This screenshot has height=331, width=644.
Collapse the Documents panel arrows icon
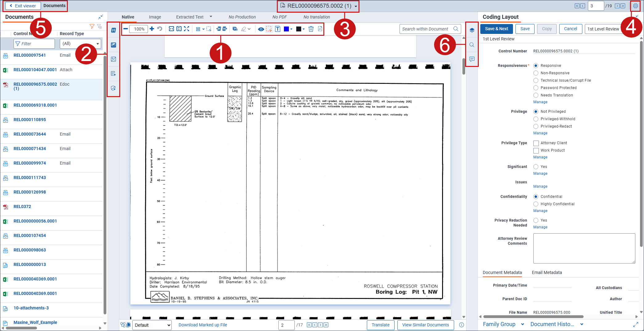click(x=100, y=17)
